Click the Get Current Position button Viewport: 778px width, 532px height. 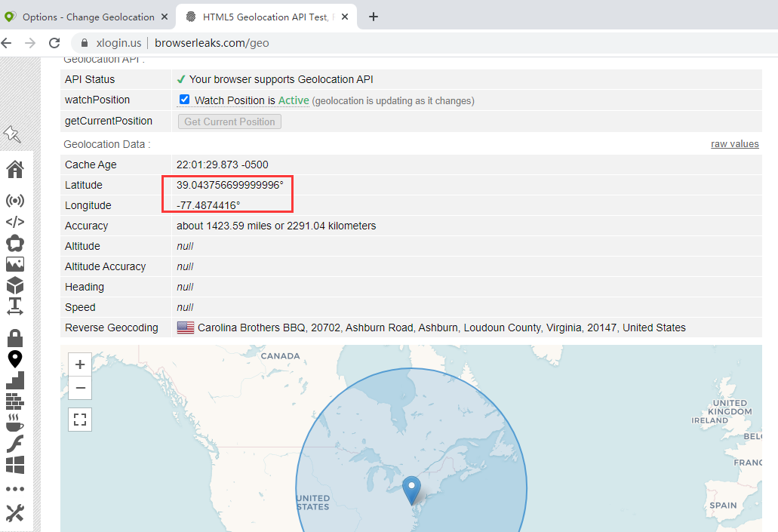click(229, 121)
